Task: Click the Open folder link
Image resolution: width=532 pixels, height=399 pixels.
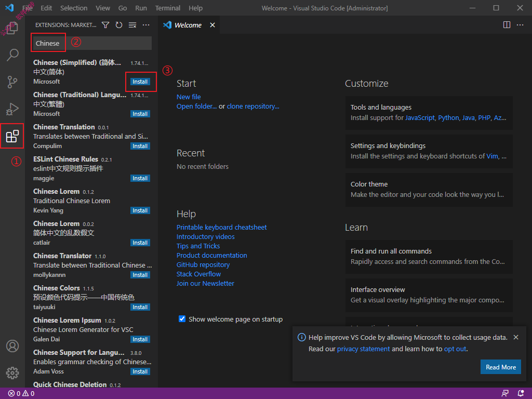Action: 196,107
